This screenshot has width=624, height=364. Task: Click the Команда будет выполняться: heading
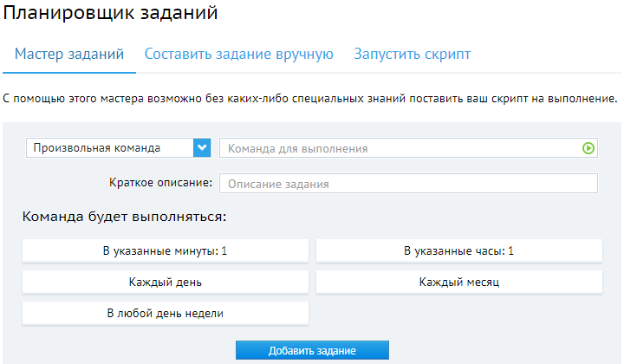coord(124,217)
